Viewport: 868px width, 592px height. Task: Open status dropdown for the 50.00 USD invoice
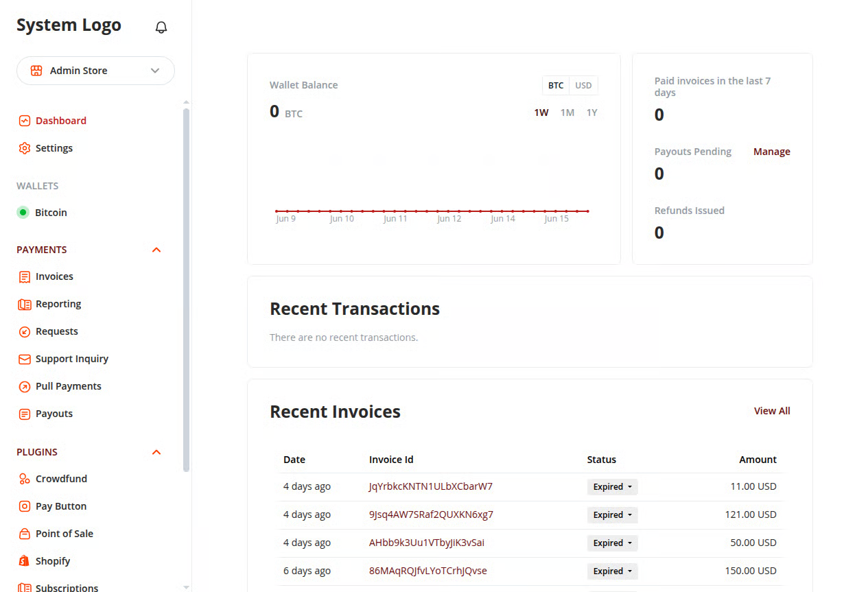613,543
